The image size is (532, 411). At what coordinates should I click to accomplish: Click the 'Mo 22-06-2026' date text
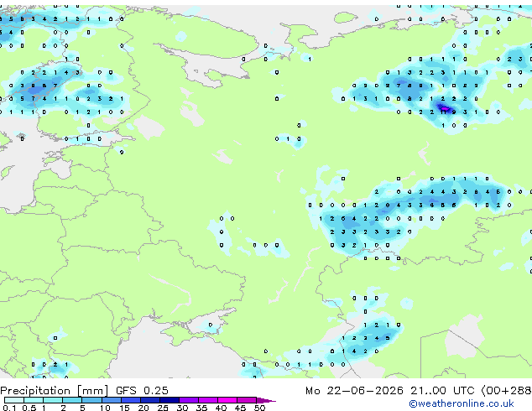click(x=354, y=391)
